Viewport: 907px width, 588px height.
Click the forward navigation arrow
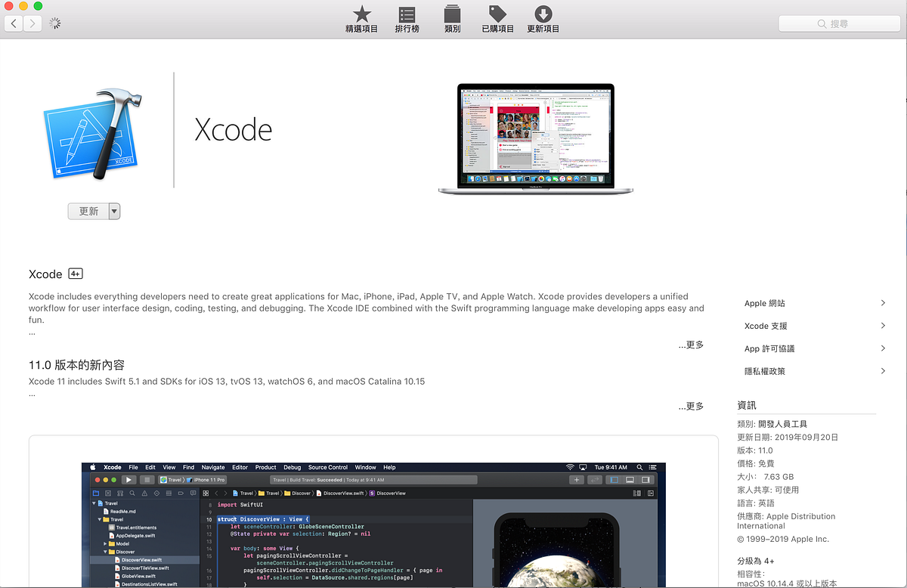[33, 23]
